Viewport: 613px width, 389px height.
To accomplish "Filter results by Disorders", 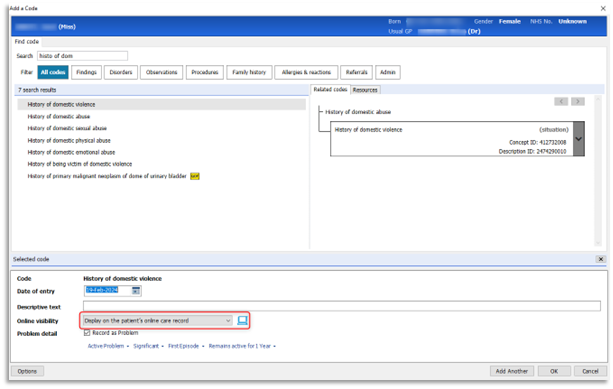I will (121, 72).
